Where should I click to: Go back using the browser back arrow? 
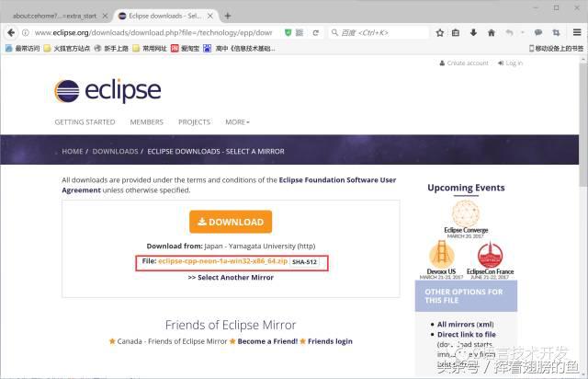(11, 33)
